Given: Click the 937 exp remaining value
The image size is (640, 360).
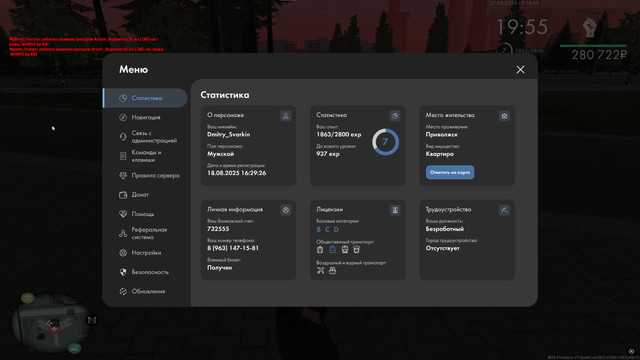Looking at the screenshot, I should (x=328, y=154).
